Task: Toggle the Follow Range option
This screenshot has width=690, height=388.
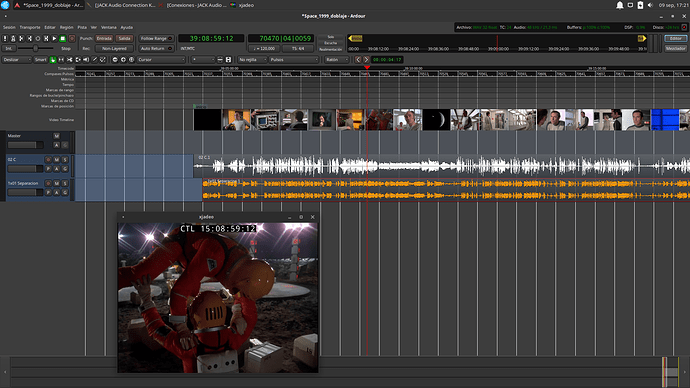Action: click(x=156, y=39)
